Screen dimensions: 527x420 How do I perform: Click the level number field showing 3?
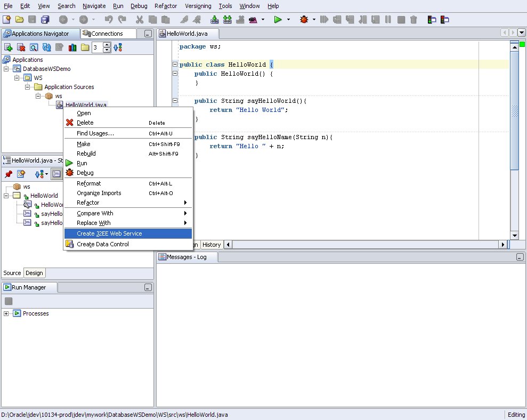[98, 47]
